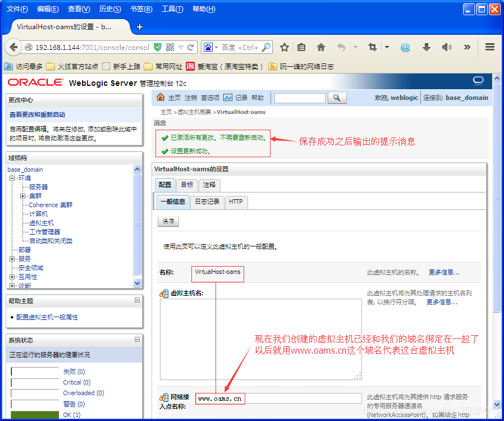Switch to the 注释 tab
The height and width of the screenshot is (421, 504).
[x=209, y=185]
